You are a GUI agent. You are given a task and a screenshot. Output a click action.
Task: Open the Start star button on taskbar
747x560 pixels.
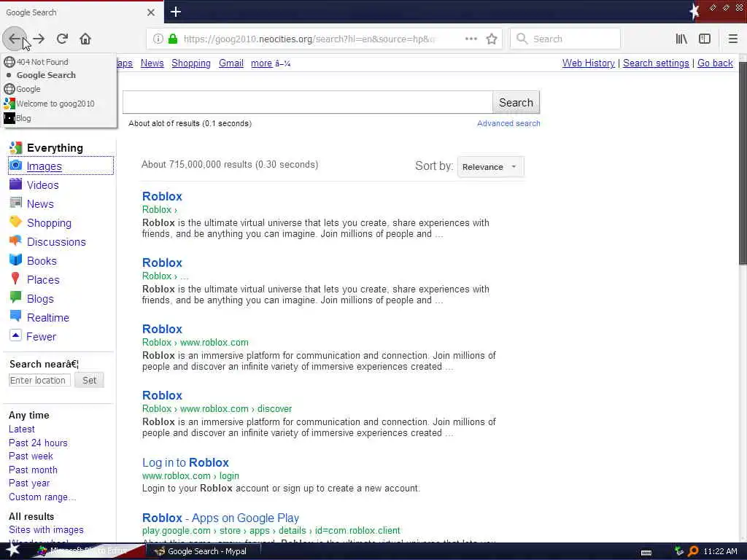(x=12, y=551)
